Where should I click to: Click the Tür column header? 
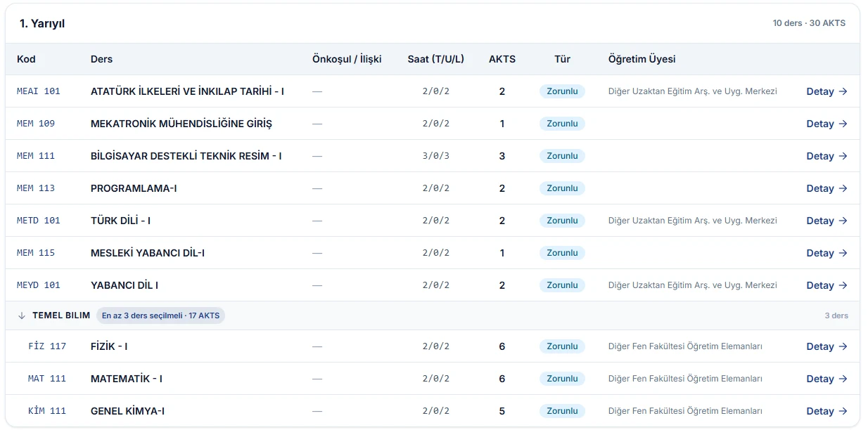562,59
